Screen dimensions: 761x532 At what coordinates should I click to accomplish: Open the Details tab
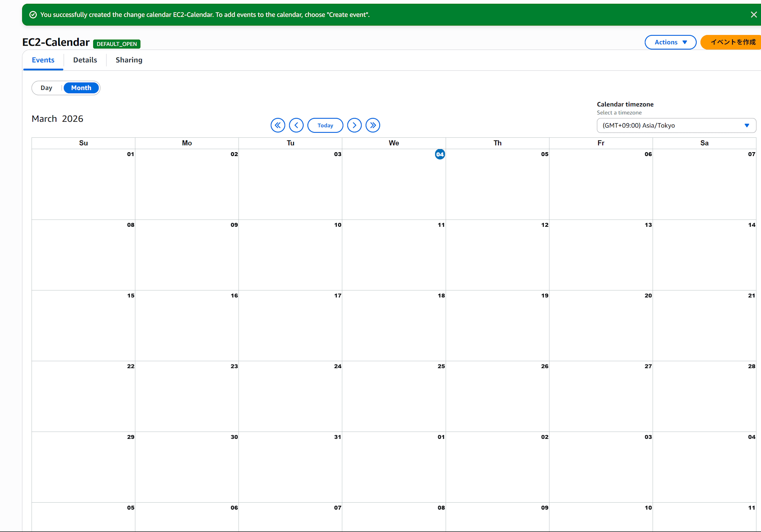(85, 60)
